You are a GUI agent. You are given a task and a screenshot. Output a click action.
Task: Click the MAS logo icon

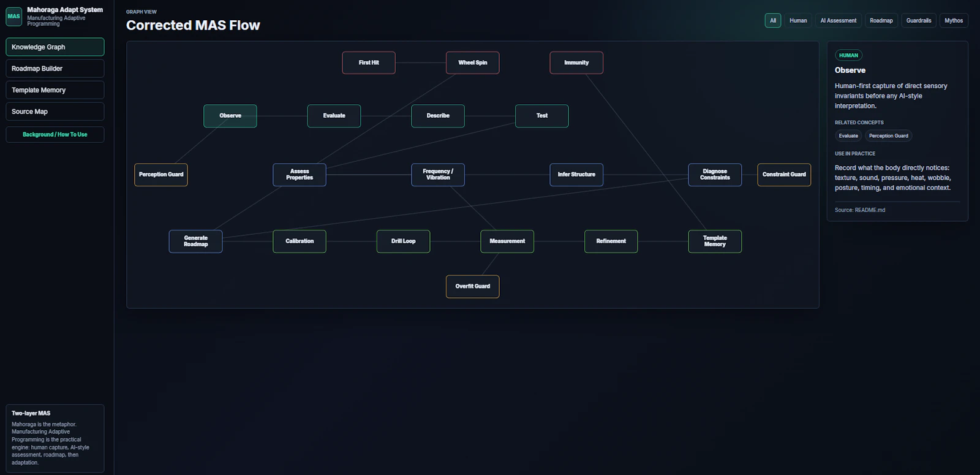click(13, 17)
